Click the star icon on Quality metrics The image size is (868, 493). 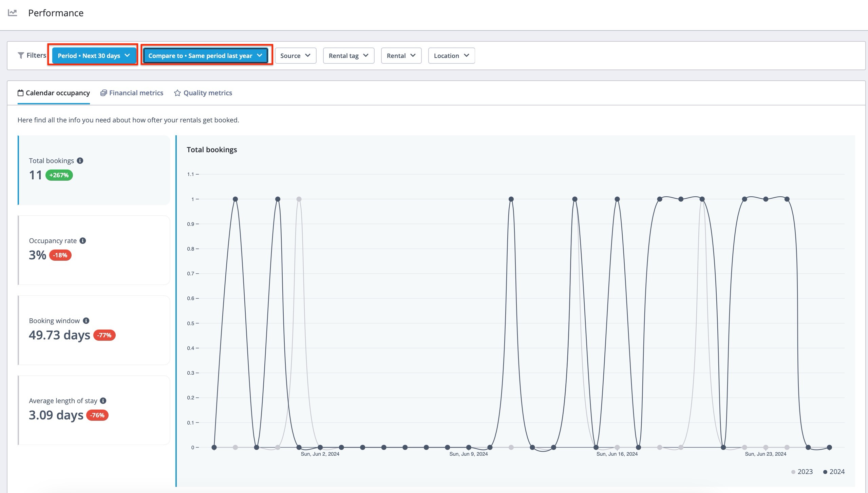(x=177, y=93)
